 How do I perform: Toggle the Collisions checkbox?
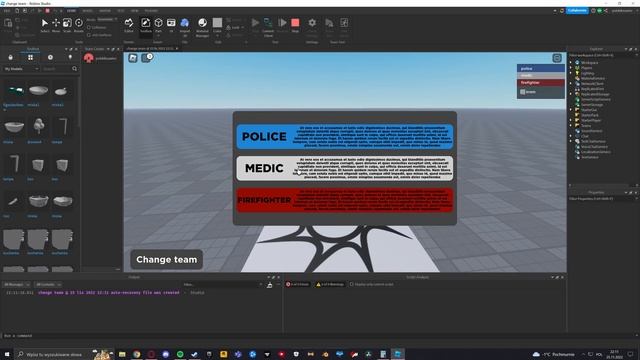coord(89,28)
